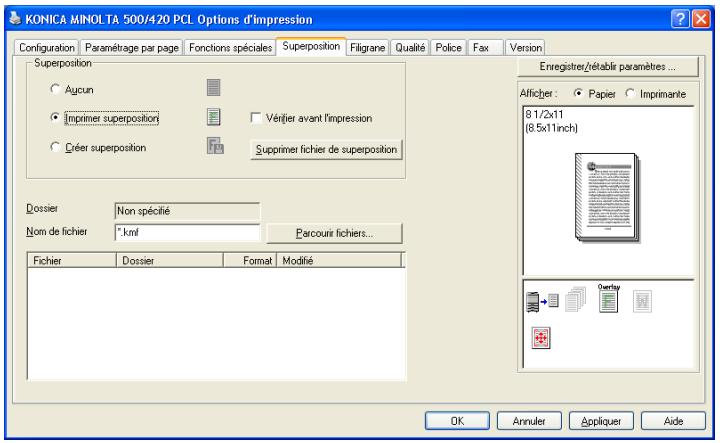Click the 8 1/2x11 paper size text

[544, 114]
